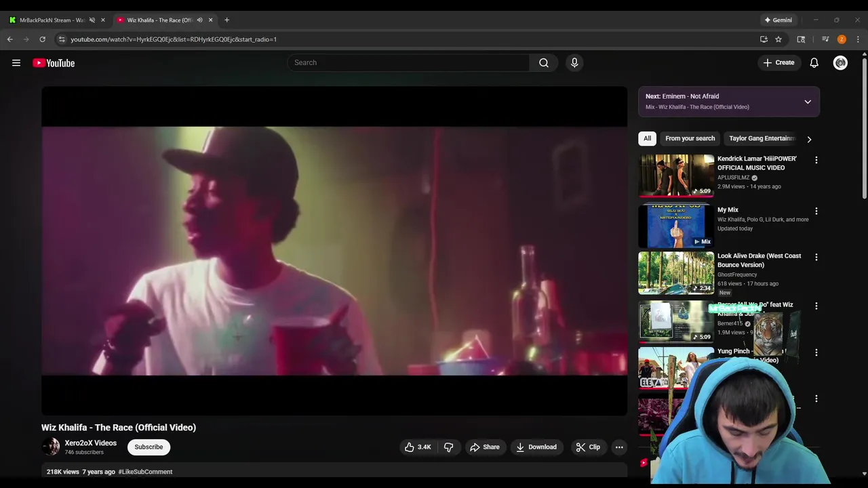Click the video player to pause
The width and height of the screenshot is (868, 488).
tap(334, 251)
